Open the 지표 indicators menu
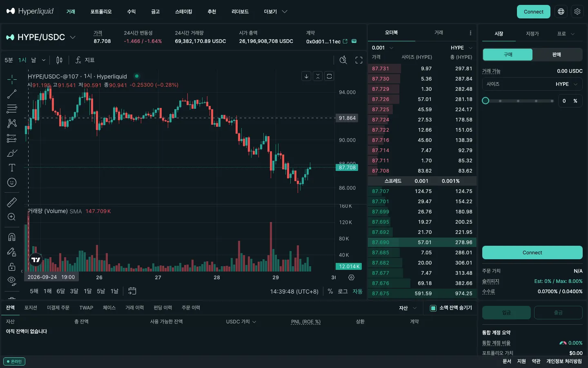The width and height of the screenshot is (588, 368). pyautogui.click(x=85, y=60)
